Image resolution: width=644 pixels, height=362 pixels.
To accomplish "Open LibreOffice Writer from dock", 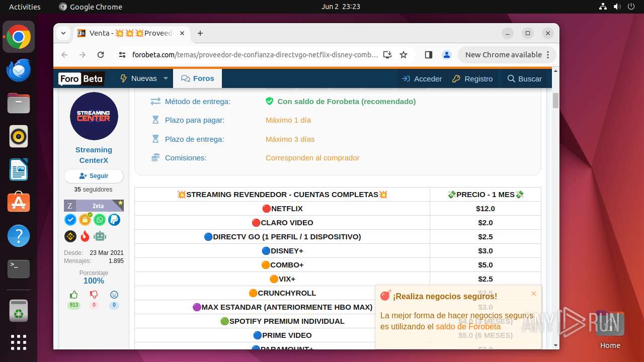I will click(19, 169).
